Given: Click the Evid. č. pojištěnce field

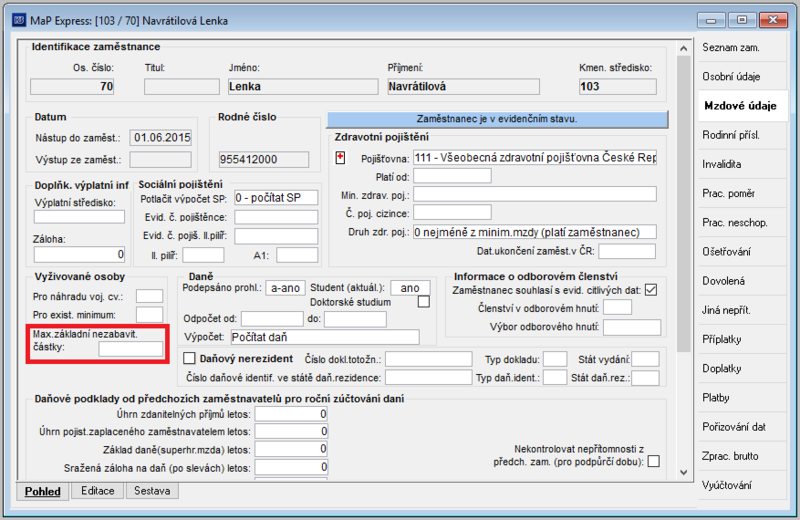Looking at the screenshot, I should point(276,217).
